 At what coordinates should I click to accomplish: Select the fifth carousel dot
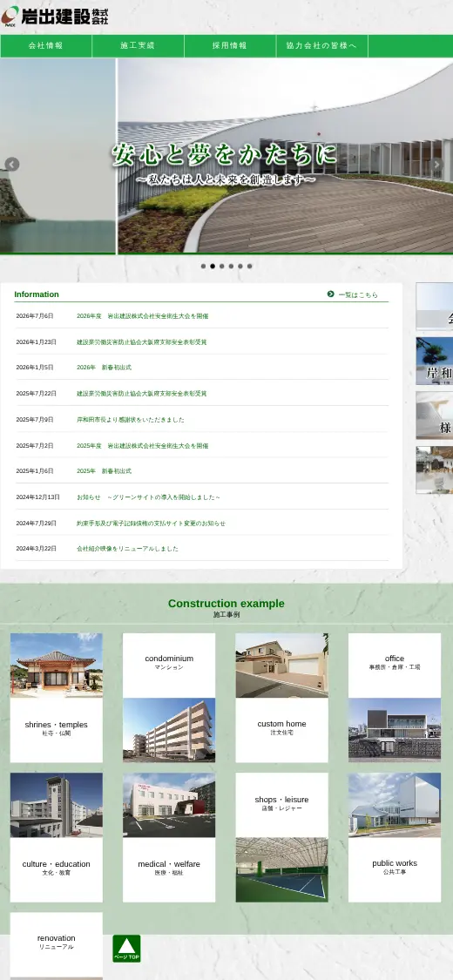(240, 267)
